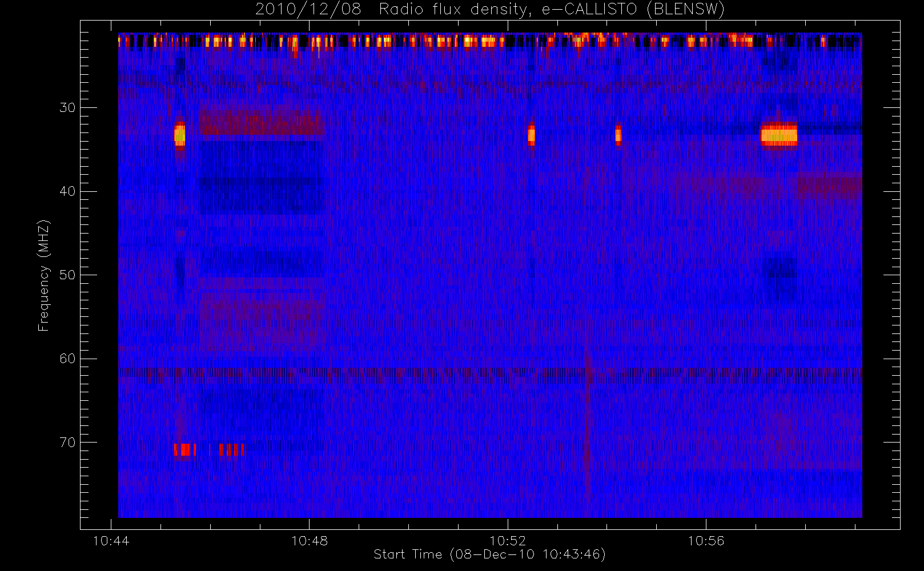Click the 60 frequency tick label
This screenshot has width=924, height=571.
(67, 359)
